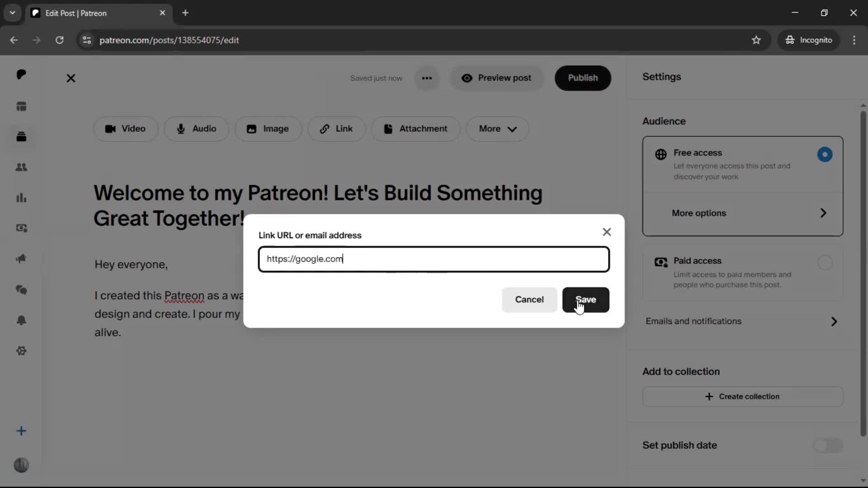Click the Publish button
The width and height of the screenshot is (868, 488).
pos(583,78)
